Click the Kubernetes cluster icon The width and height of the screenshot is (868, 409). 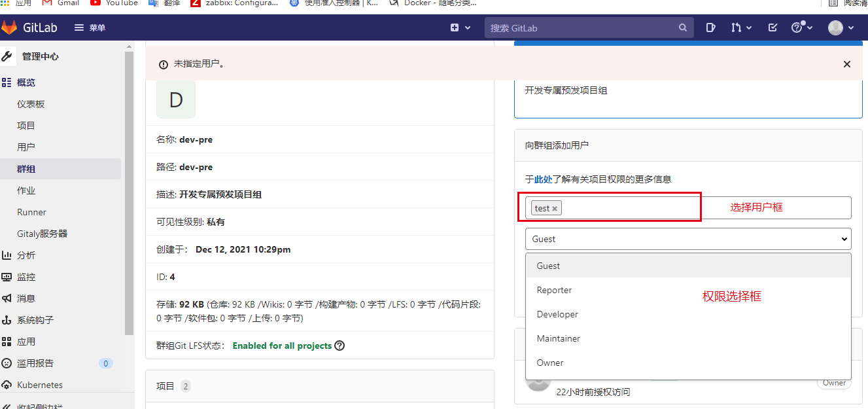coord(7,385)
